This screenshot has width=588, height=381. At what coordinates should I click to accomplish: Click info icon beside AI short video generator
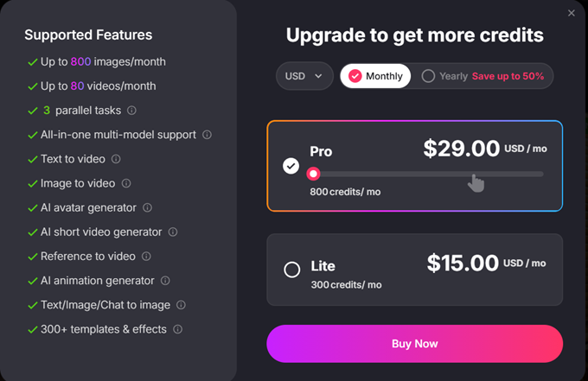(x=173, y=232)
